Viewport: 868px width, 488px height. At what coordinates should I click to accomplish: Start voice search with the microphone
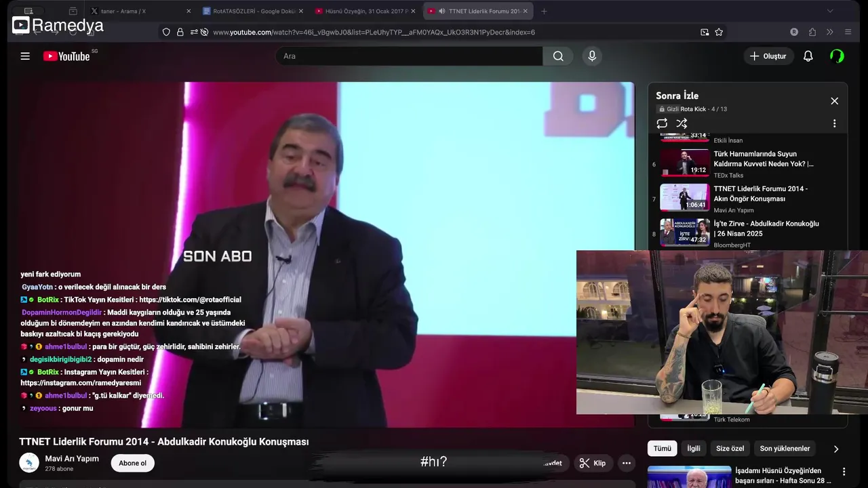click(x=592, y=56)
